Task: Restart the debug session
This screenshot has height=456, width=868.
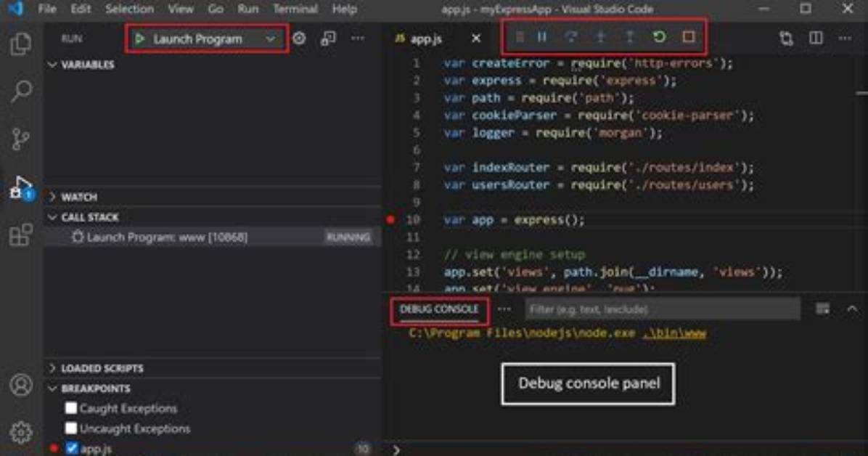Action: pos(659,36)
